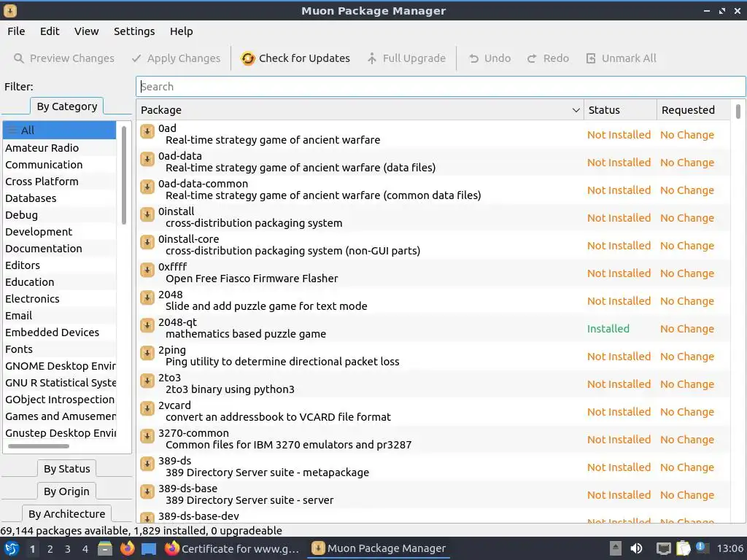747x560 pixels.
Task: Click the package icon beside 389-ds
Action: (x=147, y=464)
